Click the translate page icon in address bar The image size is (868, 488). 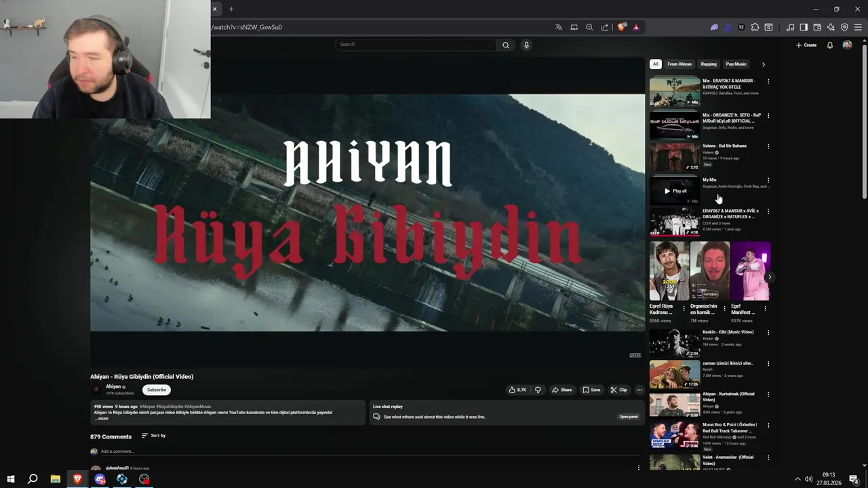559,27
